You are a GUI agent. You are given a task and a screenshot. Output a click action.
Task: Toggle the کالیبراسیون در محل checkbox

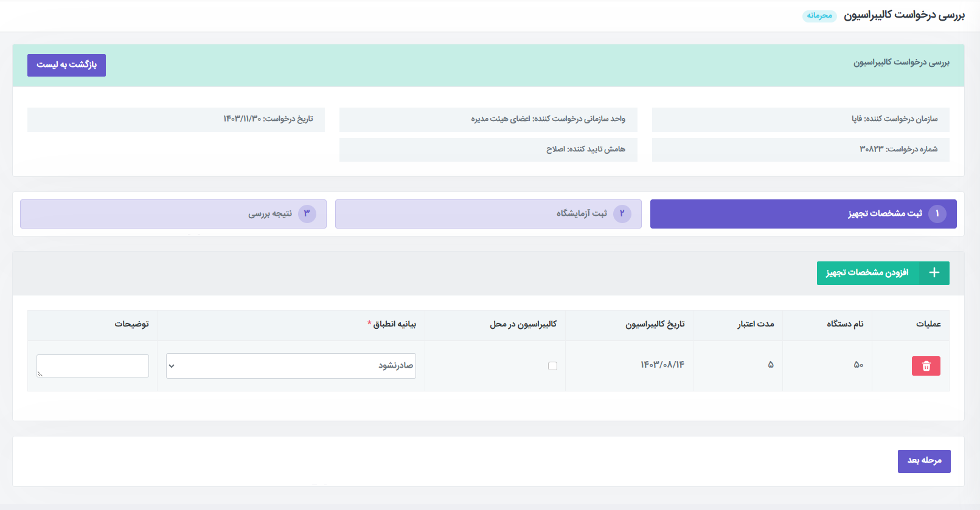pos(552,366)
